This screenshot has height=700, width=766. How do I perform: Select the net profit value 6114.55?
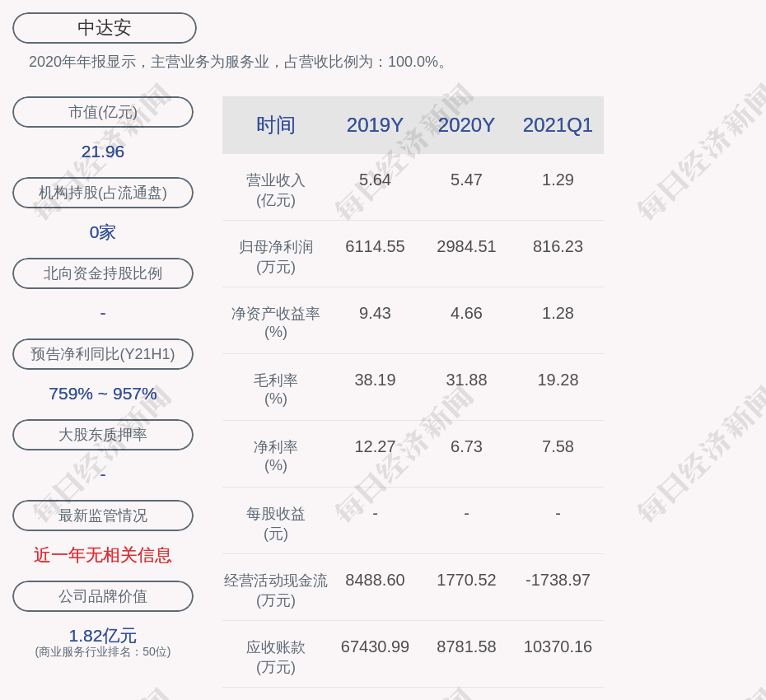[375, 247]
